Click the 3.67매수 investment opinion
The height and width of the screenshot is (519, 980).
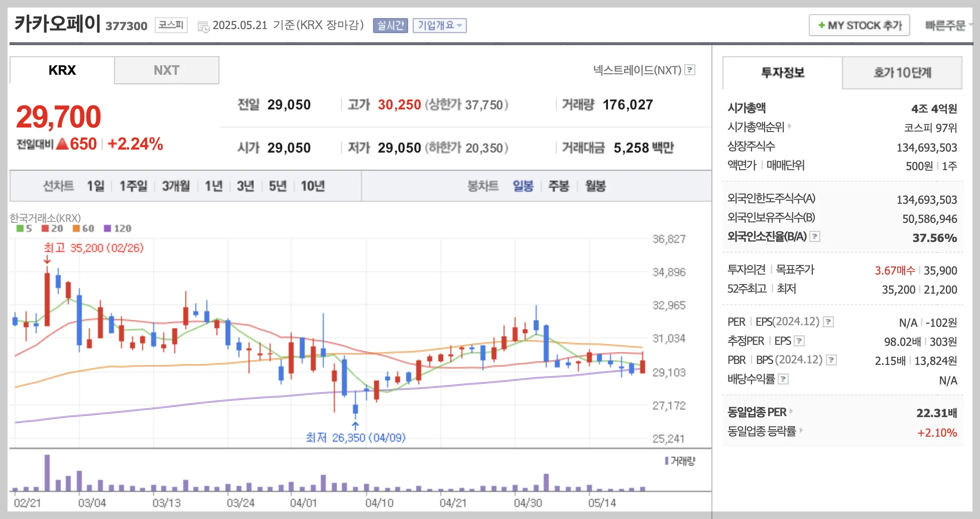(895, 271)
